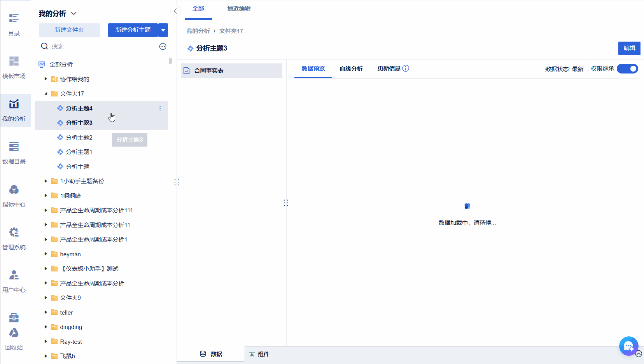Screen dimensions: 644x364
Task: Expand the 1啊啊哈 folder
Action: tap(45, 196)
